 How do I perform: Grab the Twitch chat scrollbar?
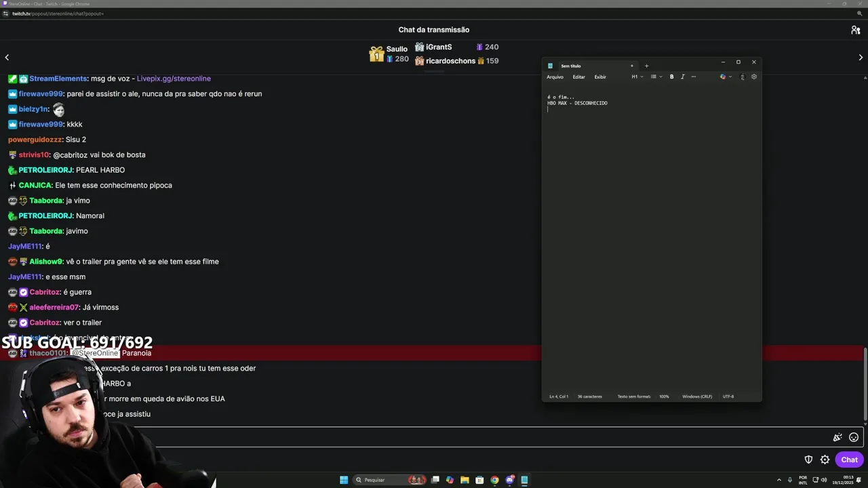click(865, 383)
